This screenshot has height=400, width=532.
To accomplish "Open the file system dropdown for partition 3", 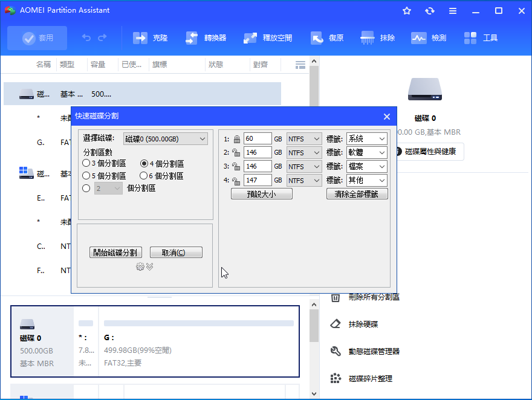I will pyautogui.click(x=304, y=167).
